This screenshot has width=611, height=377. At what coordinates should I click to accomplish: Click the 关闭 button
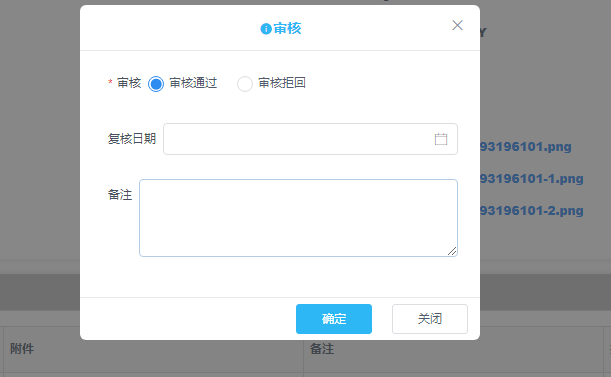430,319
